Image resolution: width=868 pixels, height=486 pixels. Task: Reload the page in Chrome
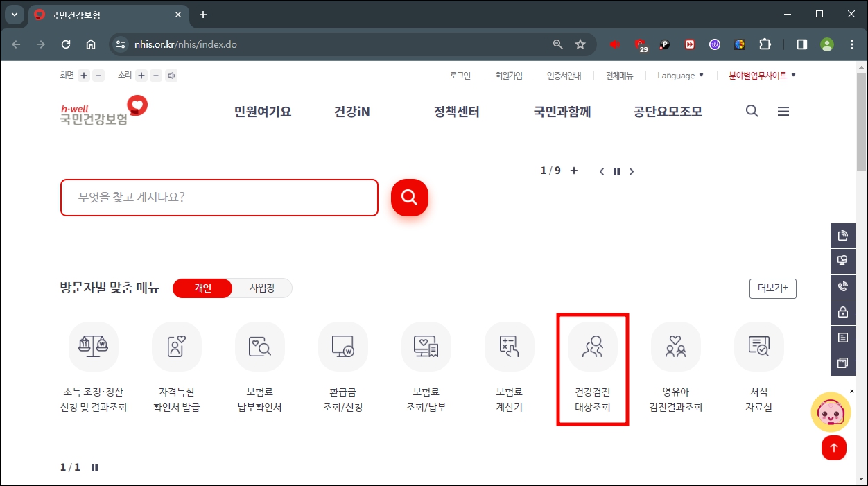[x=66, y=44]
